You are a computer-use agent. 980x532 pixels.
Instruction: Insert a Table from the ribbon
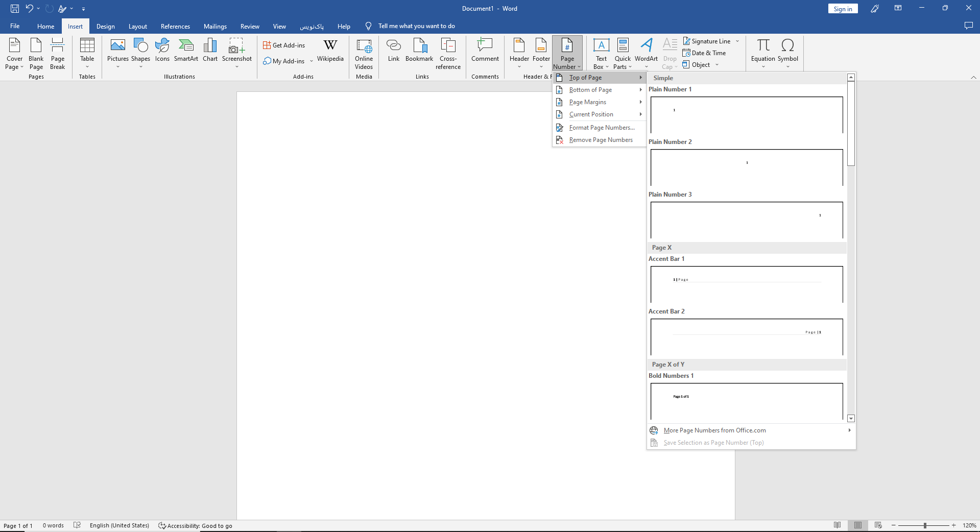pyautogui.click(x=87, y=53)
